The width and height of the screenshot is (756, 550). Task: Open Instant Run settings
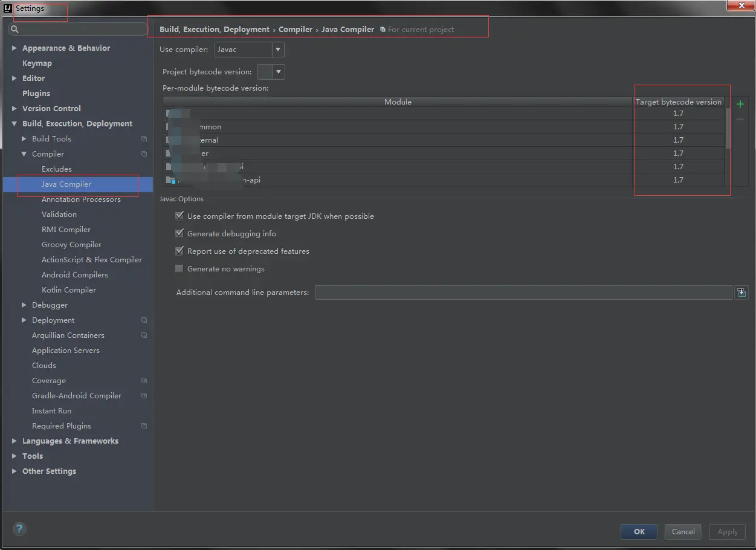click(x=51, y=410)
